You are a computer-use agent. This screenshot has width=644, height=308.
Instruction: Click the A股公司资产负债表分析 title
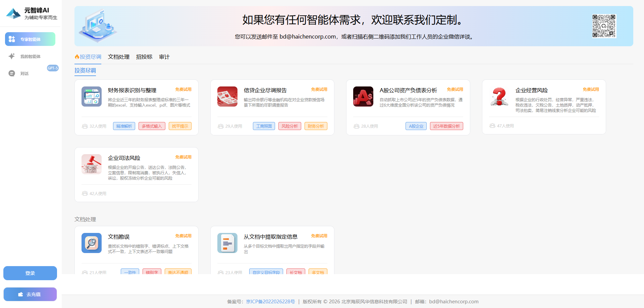click(408, 90)
